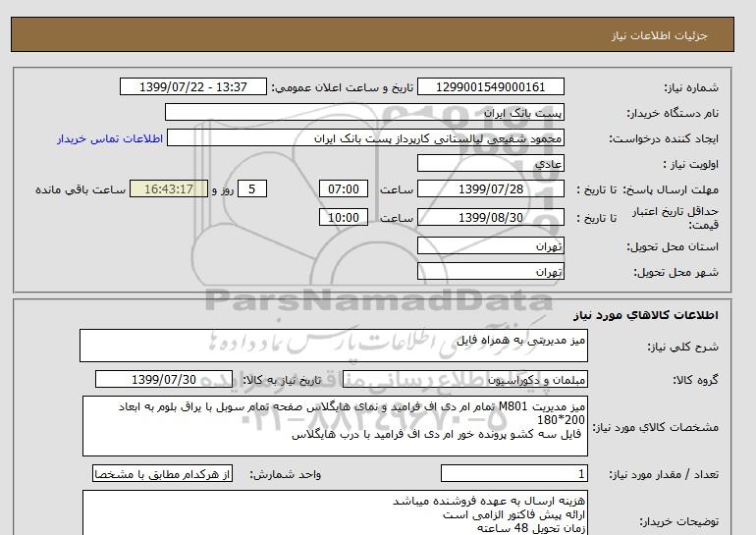Click the buyer name field پست بانک ایران
The width and height of the screenshot is (756, 535).
click(x=364, y=112)
